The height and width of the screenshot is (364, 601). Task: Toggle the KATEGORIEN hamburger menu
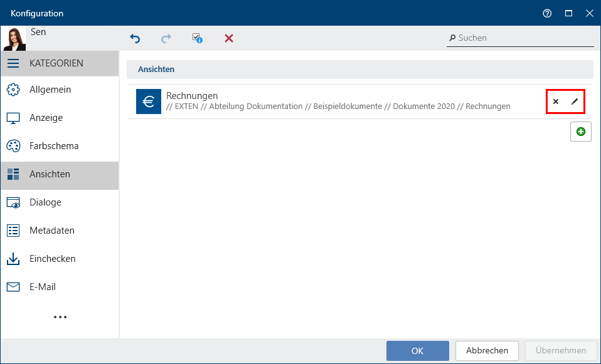(13, 63)
